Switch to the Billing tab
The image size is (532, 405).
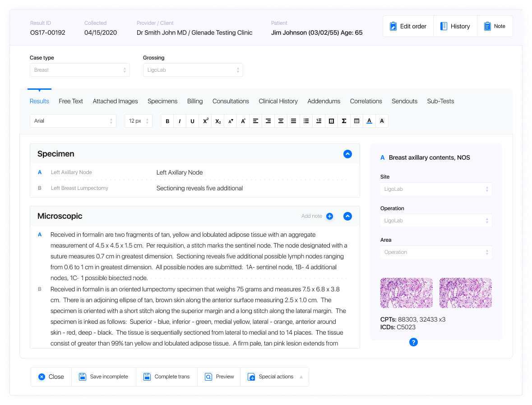(195, 101)
